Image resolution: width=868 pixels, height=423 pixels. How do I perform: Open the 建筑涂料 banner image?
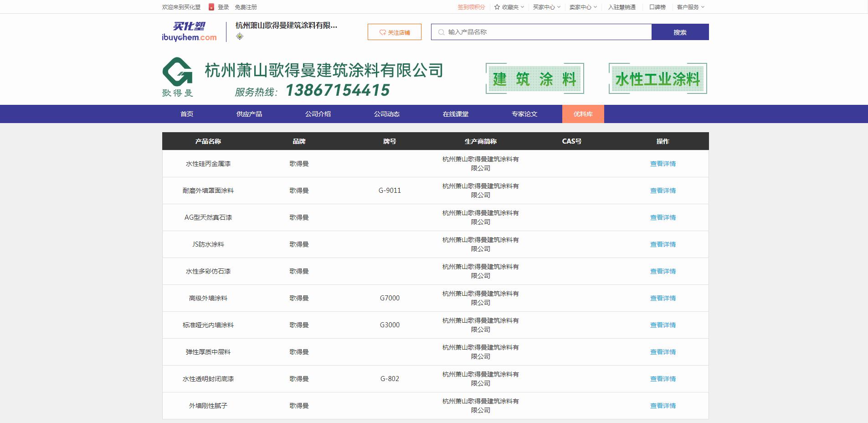(x=535, y=78)
